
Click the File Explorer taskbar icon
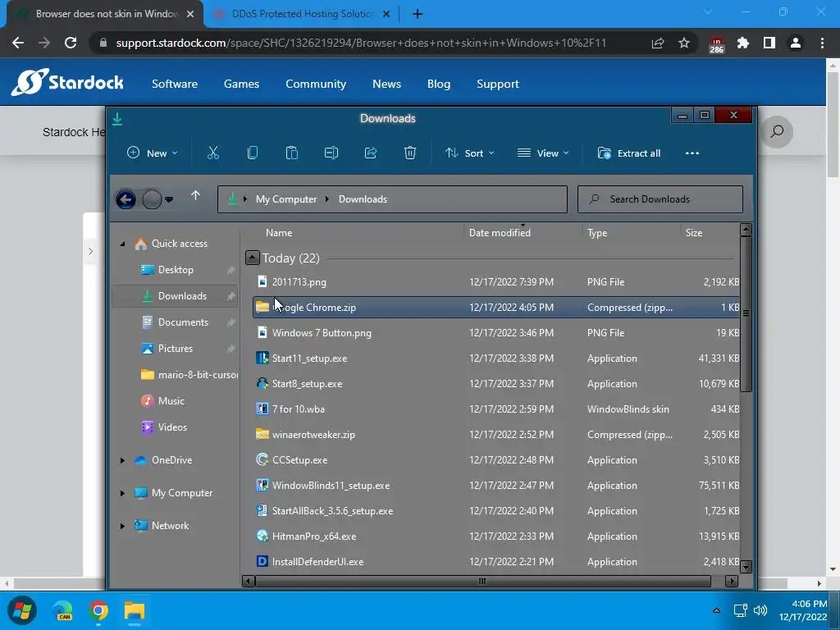(x=135, y=610)
